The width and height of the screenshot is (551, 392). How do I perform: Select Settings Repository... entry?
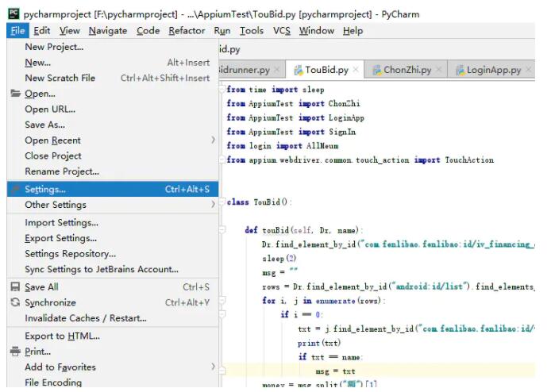coord(113,254)
